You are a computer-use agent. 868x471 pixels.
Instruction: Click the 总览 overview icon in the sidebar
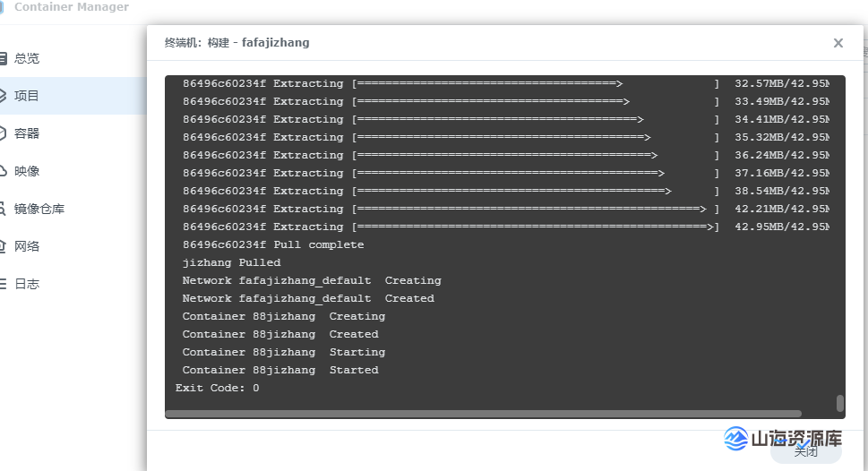pos(4,58)
